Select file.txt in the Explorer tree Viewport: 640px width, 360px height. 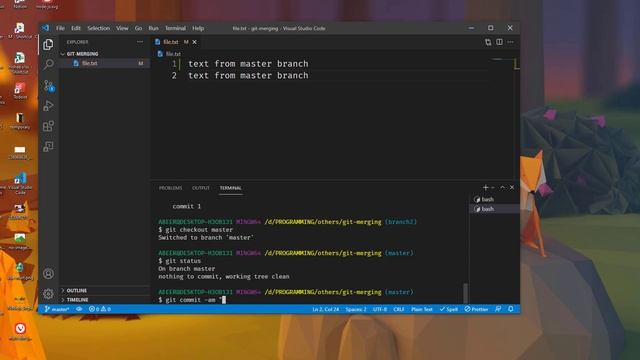pyautogui.click(x=105, y=63)
